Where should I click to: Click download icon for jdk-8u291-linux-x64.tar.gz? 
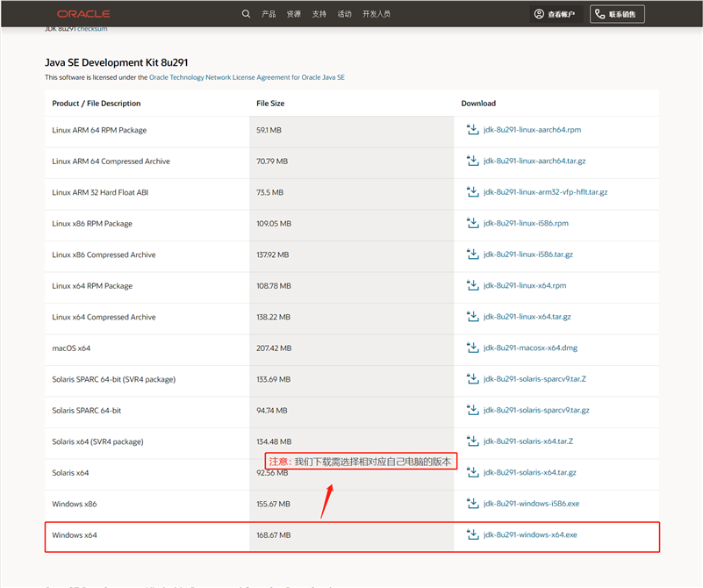pos(472,317)
